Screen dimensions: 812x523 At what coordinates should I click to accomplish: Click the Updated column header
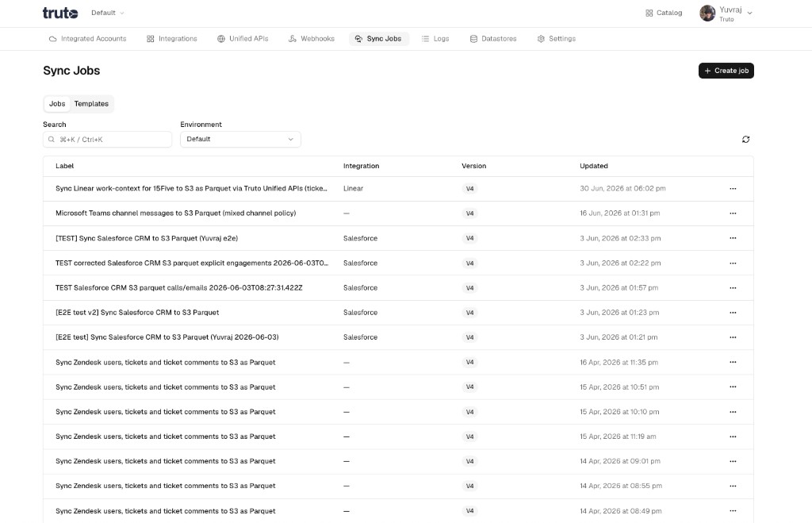(593, 166)
